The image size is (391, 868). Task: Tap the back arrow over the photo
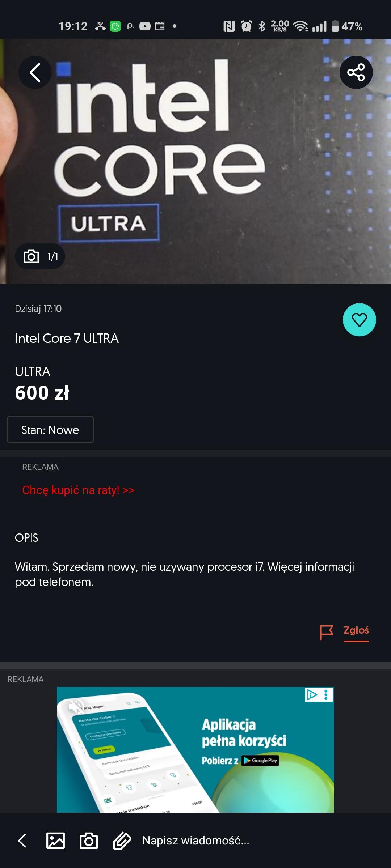pyautogui.click(x=35, y=72)
